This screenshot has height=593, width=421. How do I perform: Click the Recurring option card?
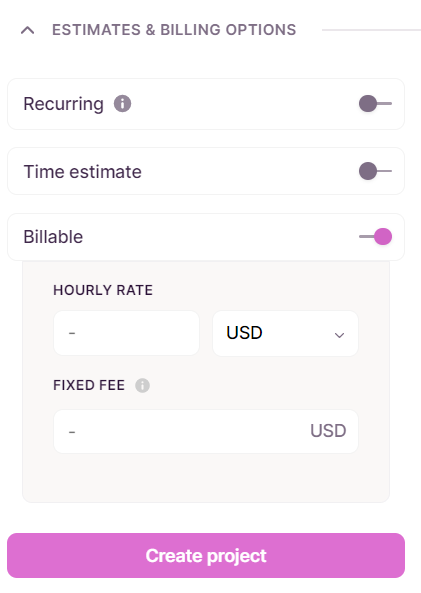(x=206, y=104)
